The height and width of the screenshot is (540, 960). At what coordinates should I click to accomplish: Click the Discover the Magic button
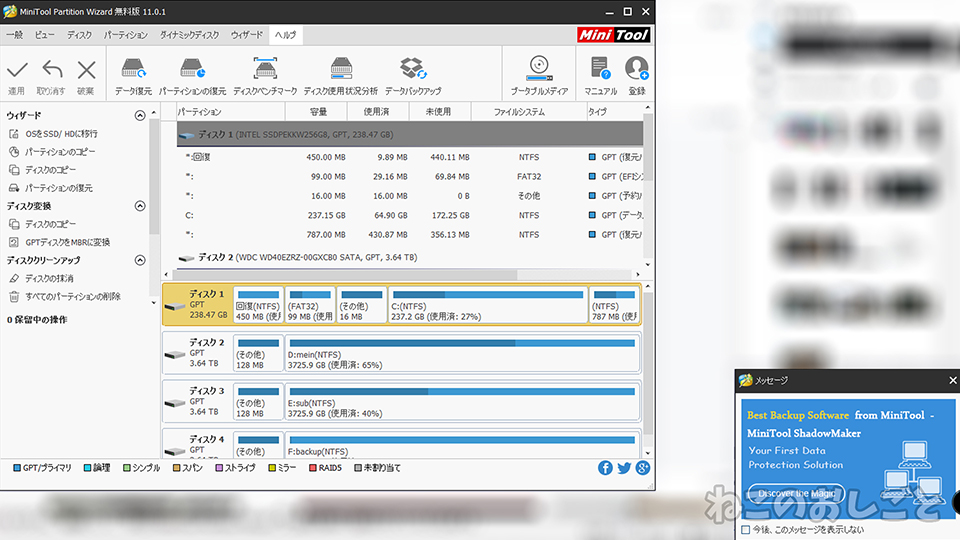(797, 493)
